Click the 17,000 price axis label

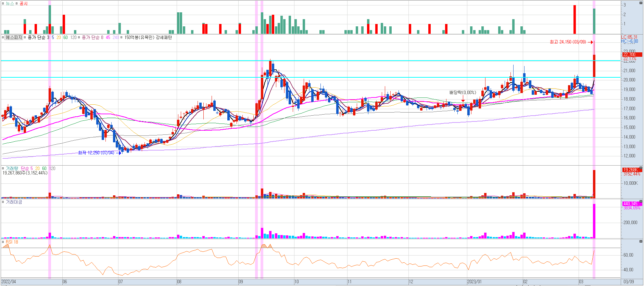pos(629,109)
